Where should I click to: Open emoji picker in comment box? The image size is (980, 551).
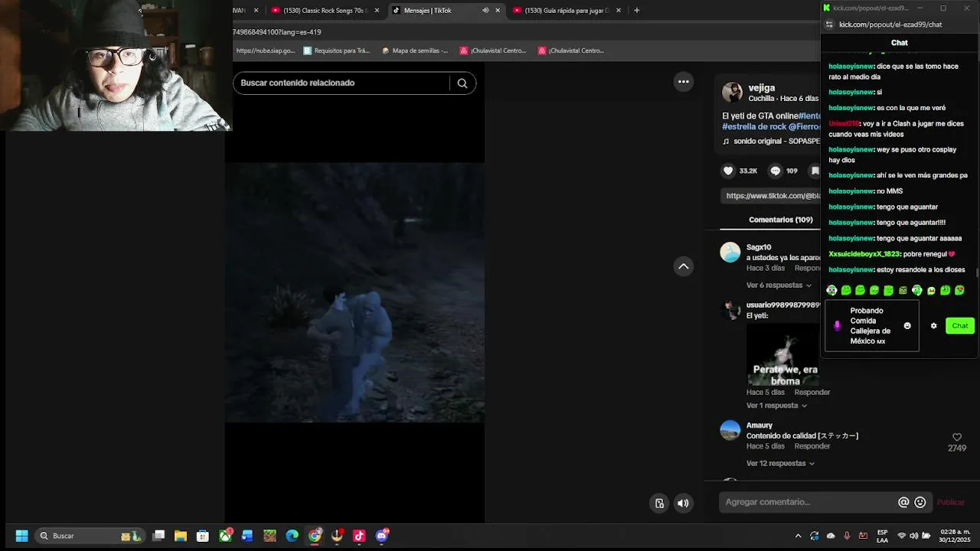(920, 502)
